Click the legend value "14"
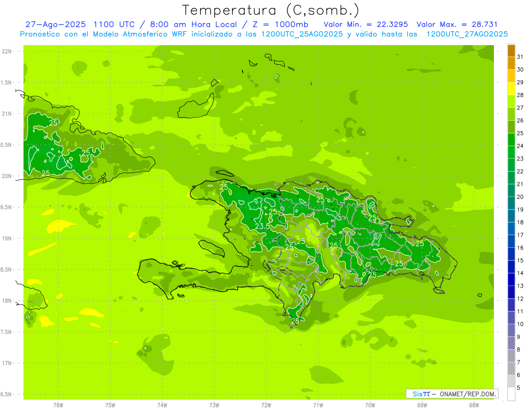 520,273
